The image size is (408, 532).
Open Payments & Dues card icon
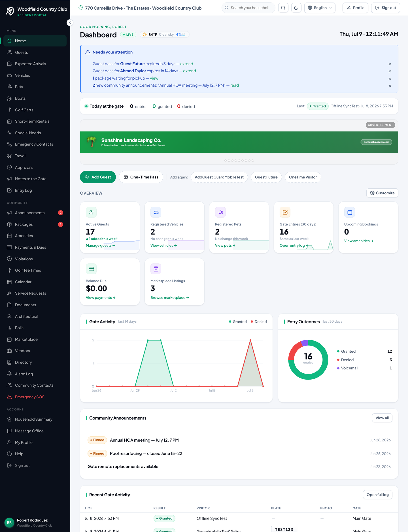coord(9,247)
